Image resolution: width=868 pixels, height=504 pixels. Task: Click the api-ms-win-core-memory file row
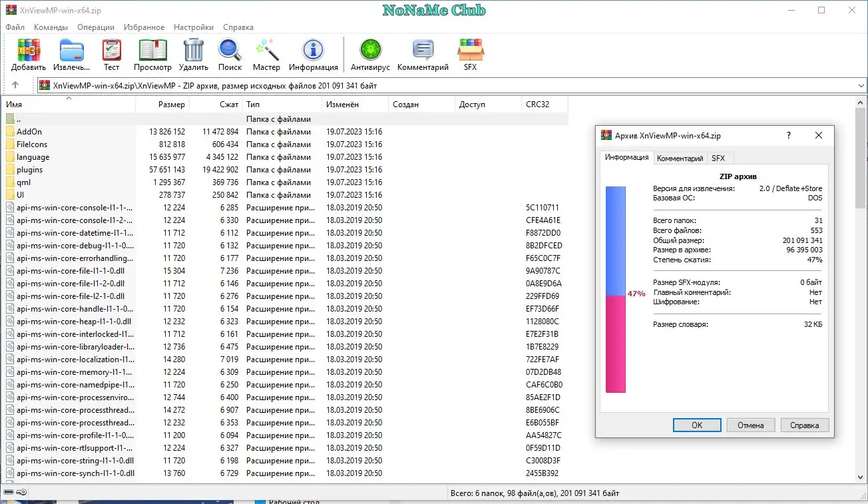[285, 372]
